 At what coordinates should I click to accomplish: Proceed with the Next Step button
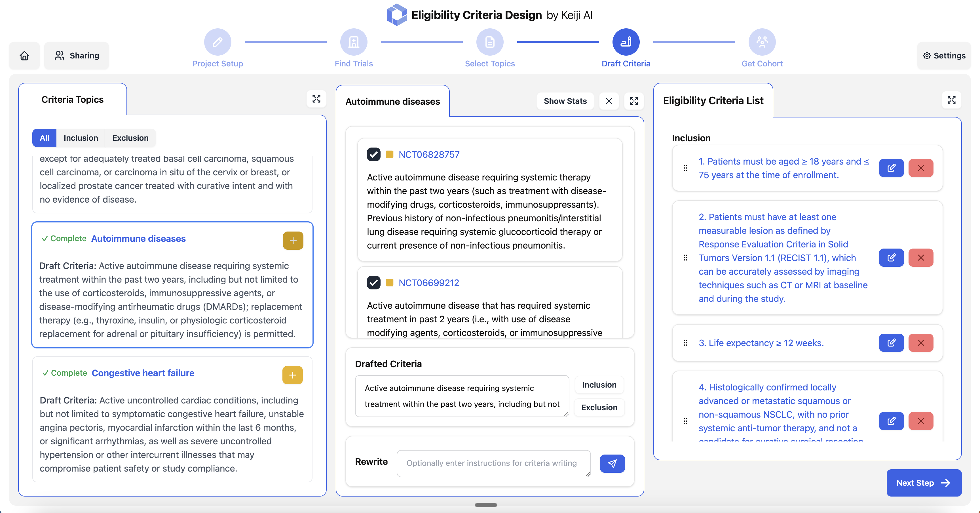[923, 483]
